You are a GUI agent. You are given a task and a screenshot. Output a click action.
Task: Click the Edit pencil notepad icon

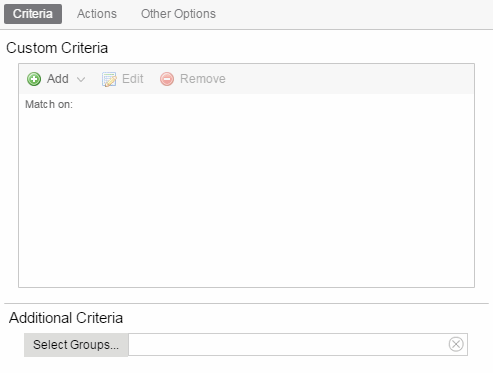coord(109,79)
